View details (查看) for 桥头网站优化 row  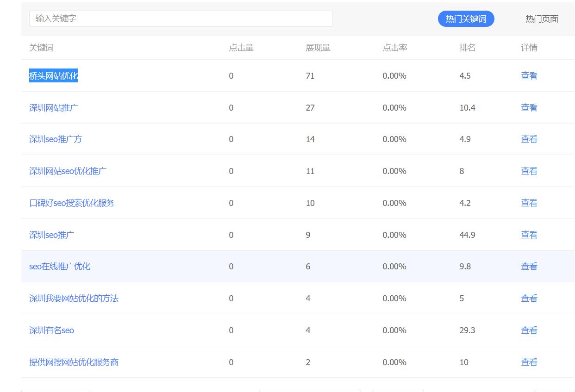point(529,76)
